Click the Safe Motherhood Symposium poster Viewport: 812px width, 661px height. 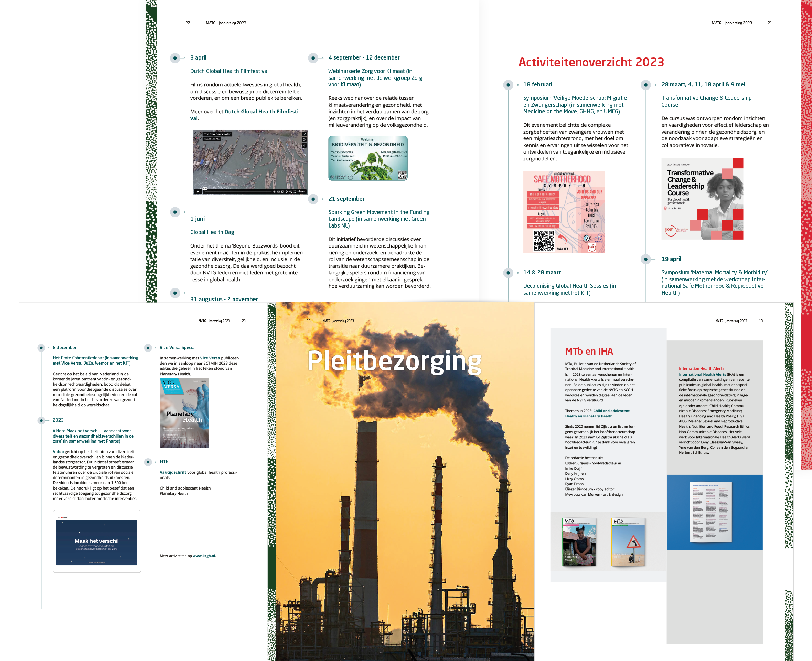(564, 212)
